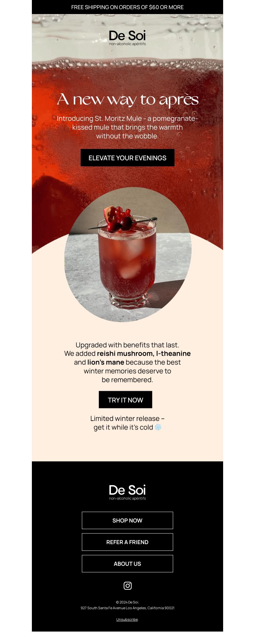
Task: Click the Unsubscribe link
Action: pos(127,619)
